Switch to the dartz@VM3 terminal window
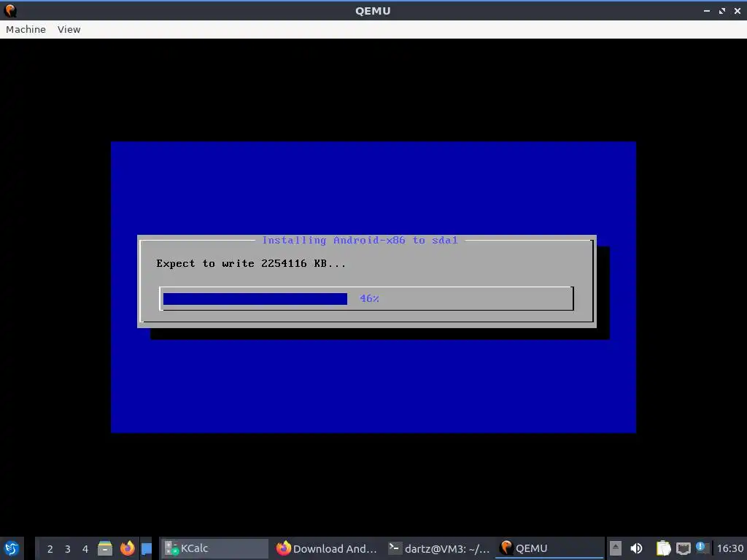 438,548
